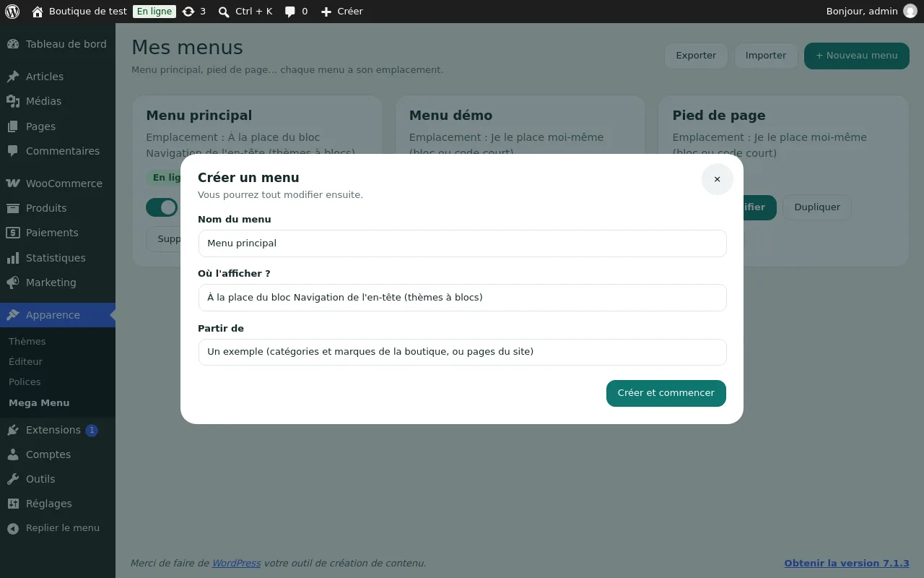The width and height of the screenshot is (924, 578).
Task: Click the + Nouveau menu button
Action: click(857, 56)
